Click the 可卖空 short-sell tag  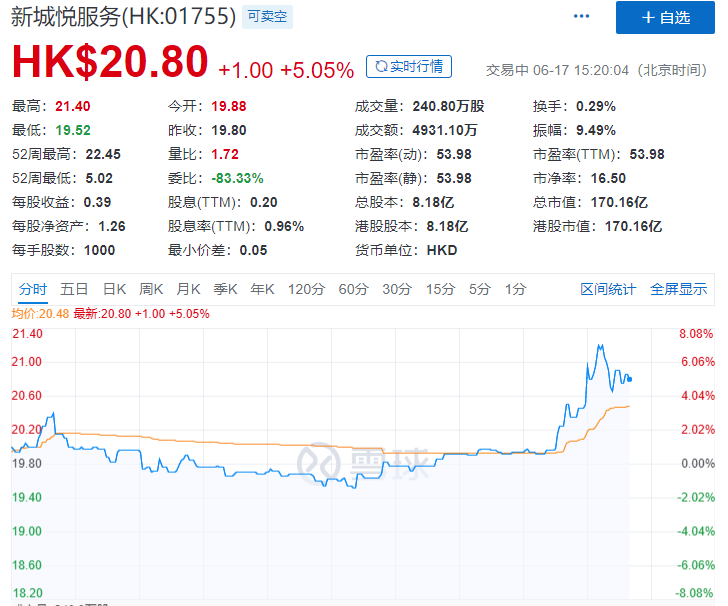(x=268, y=17)
